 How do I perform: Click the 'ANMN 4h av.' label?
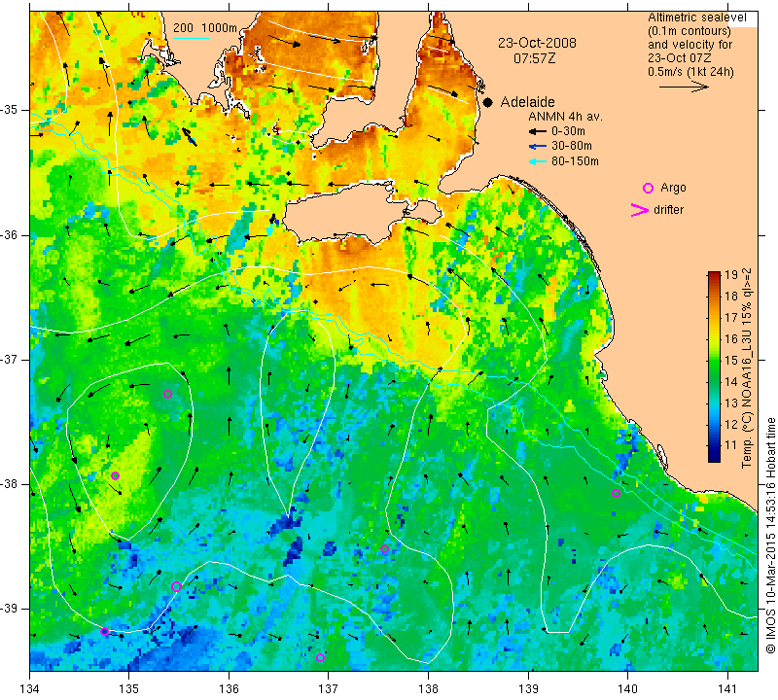click(x=565, y=117)
